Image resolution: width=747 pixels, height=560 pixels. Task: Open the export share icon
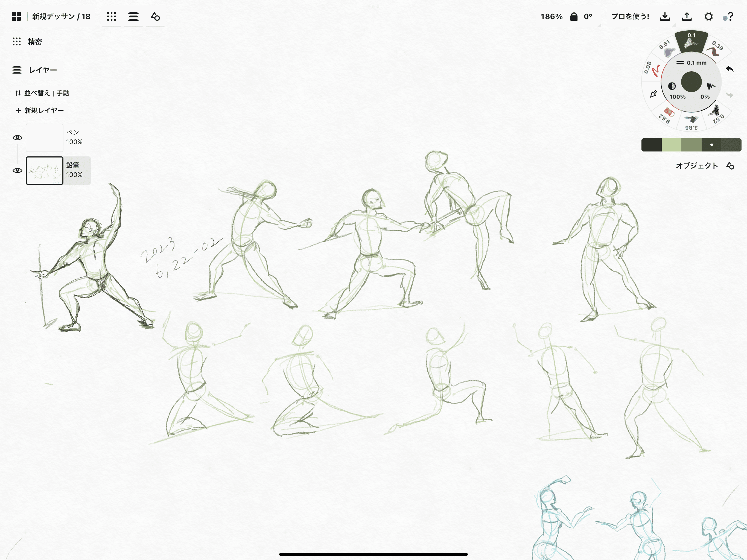[x=687, y=17]
